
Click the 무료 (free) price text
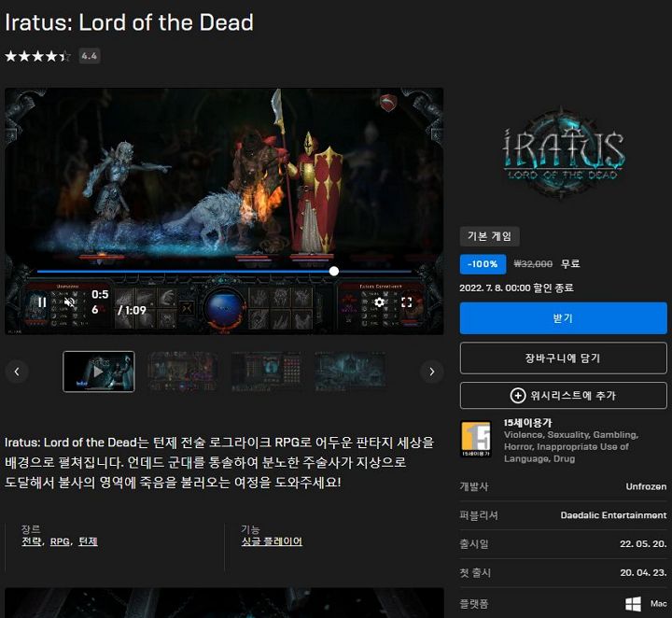click(570, 263)
